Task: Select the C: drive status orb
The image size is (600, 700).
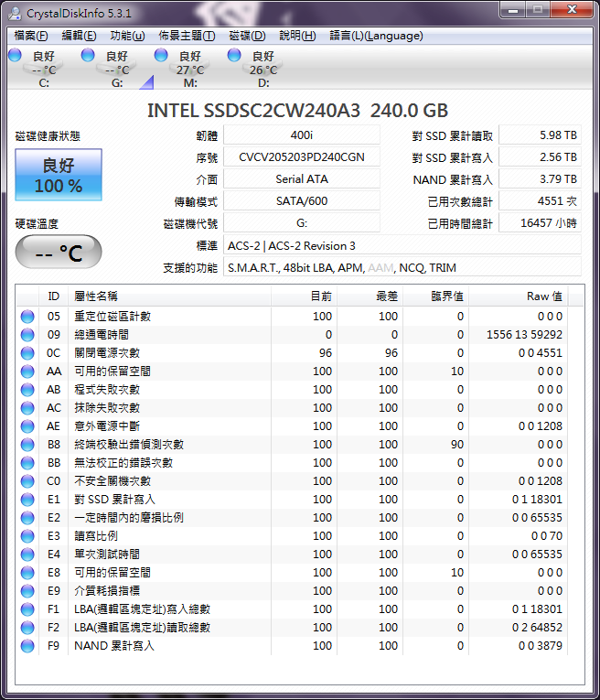Action: (x=15, y=55)
